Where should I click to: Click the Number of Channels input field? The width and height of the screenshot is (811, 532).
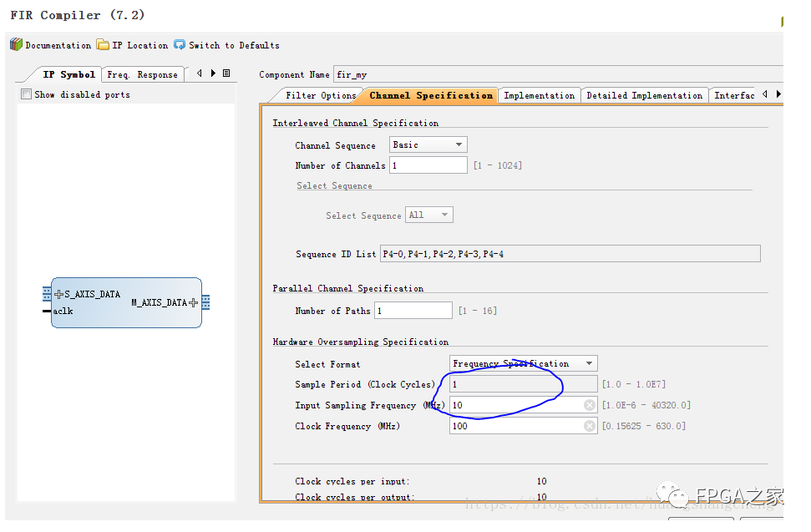click(x=428, y=165)
